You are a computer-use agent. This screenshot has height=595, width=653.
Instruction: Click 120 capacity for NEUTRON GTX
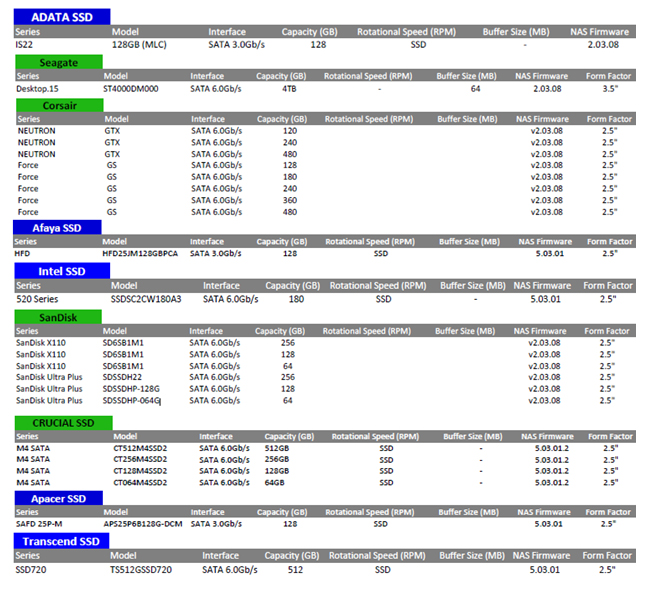(x=290, y=131)
